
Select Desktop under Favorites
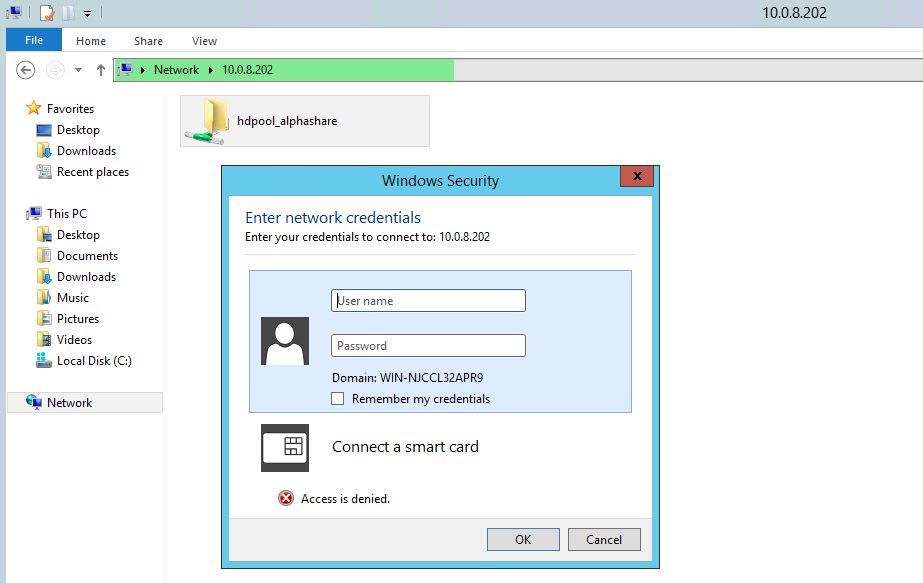pos(78,130)
